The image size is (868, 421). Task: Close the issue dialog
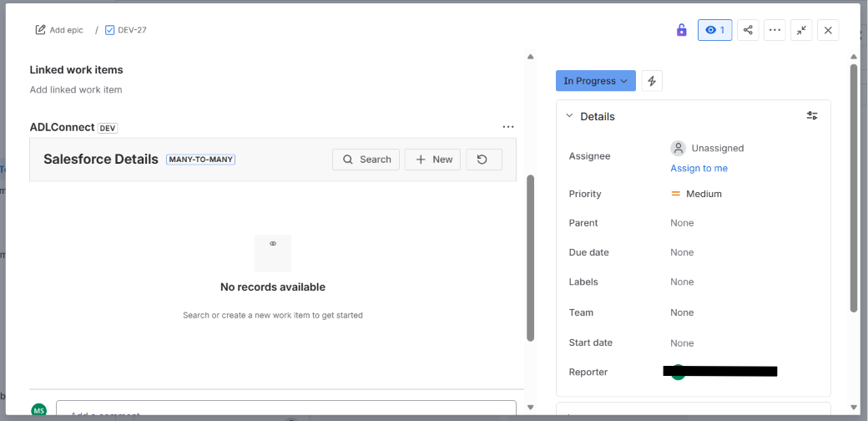tap(828, 30)
